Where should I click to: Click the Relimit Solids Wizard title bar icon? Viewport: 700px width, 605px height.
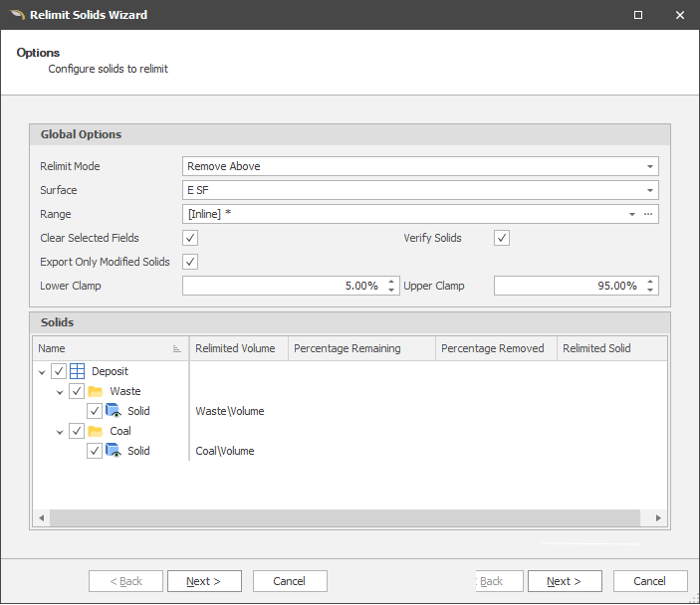point(16,15)
